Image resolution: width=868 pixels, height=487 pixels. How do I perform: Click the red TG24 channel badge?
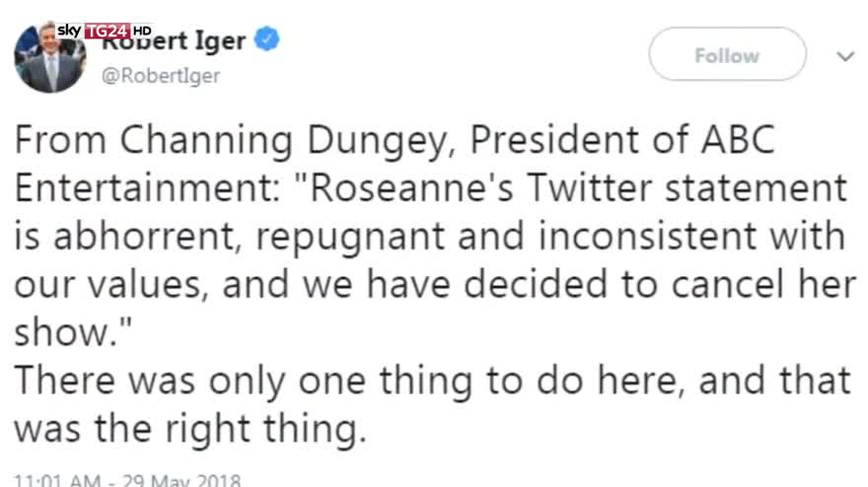[x=107, y=31]
